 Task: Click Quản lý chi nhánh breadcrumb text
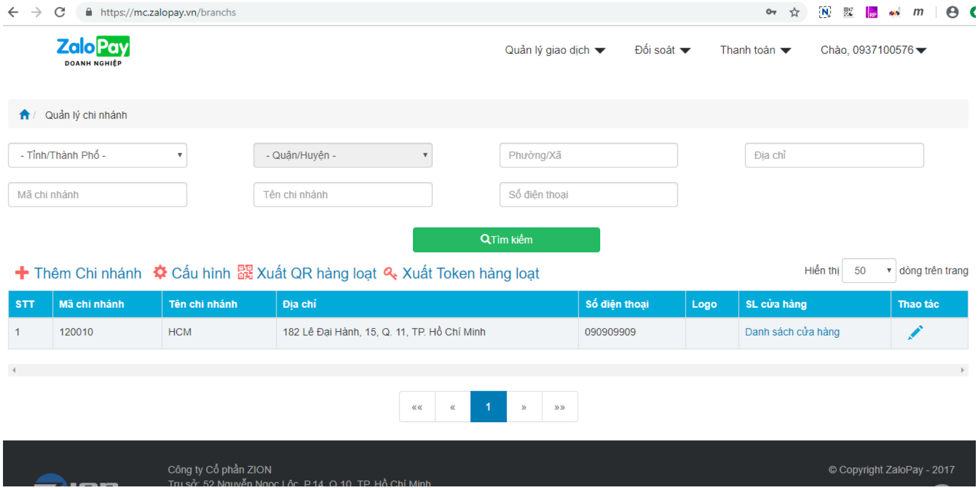point(86,115)
